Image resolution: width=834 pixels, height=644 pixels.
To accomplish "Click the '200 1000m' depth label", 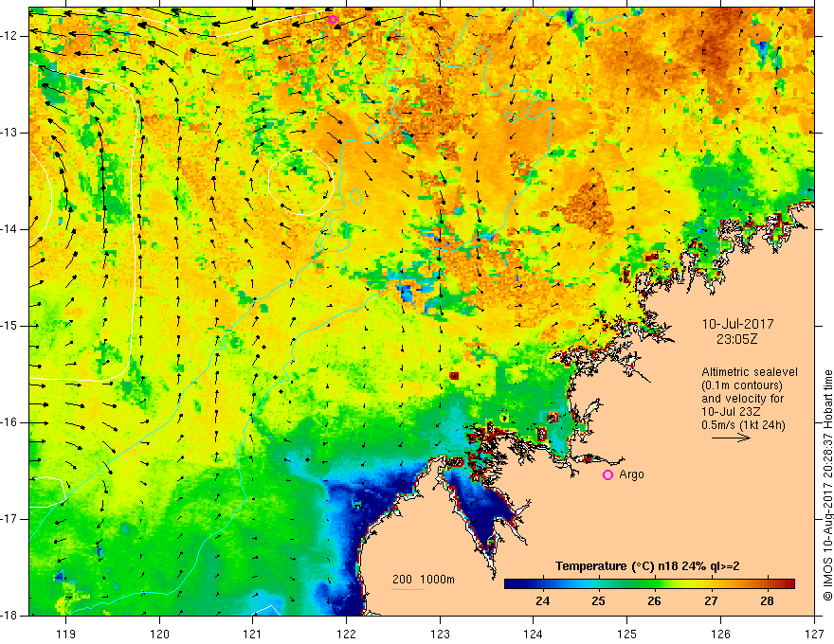I will pos(424,580).
